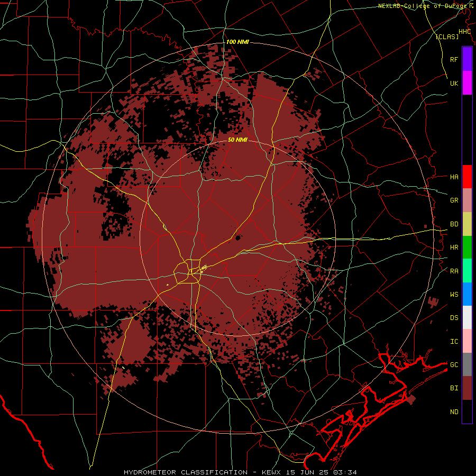Click the [CLAS] units label
Viewport: 476px width, 476px height.
447,37
